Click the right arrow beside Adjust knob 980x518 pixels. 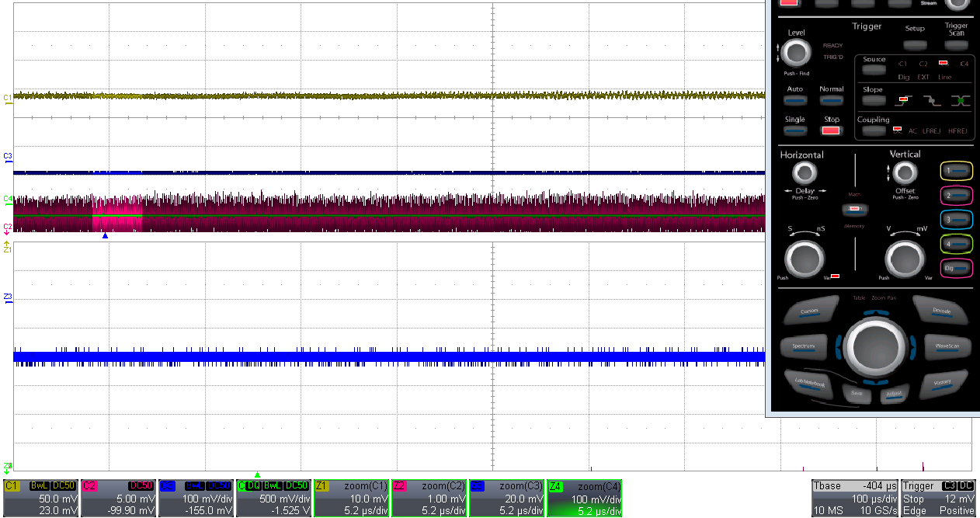913,346
